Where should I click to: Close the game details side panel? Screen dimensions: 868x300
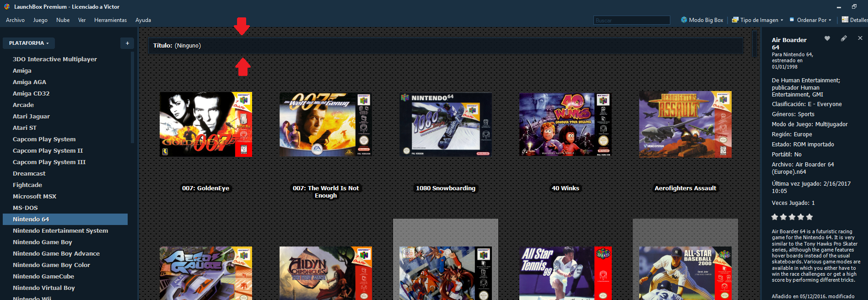coord(860,38)
